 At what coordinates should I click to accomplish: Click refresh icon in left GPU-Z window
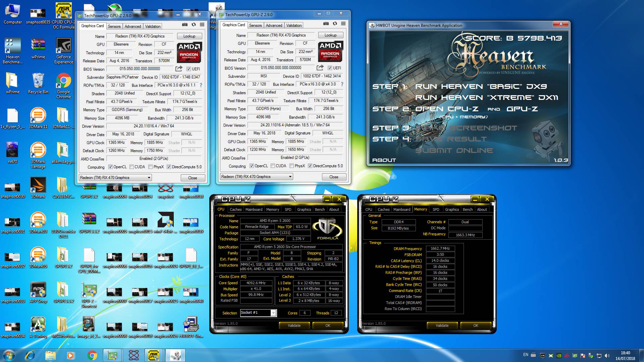[x=194, y=24]
